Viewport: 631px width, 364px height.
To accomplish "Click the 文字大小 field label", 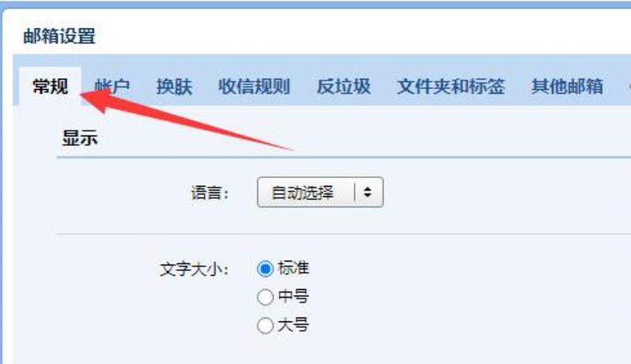I will pos(194,269).
